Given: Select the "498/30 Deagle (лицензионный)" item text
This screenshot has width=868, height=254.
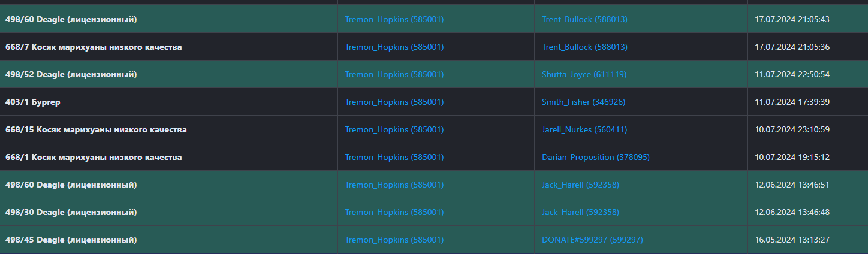Looking at the screenshot, I should click(x=71, y=212).
